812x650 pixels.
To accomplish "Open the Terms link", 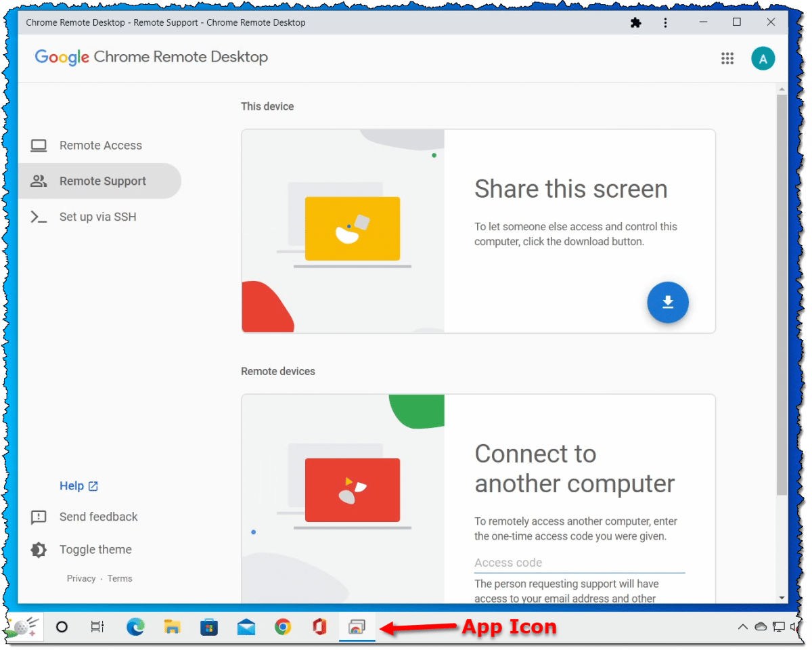I will pos(120,578).
